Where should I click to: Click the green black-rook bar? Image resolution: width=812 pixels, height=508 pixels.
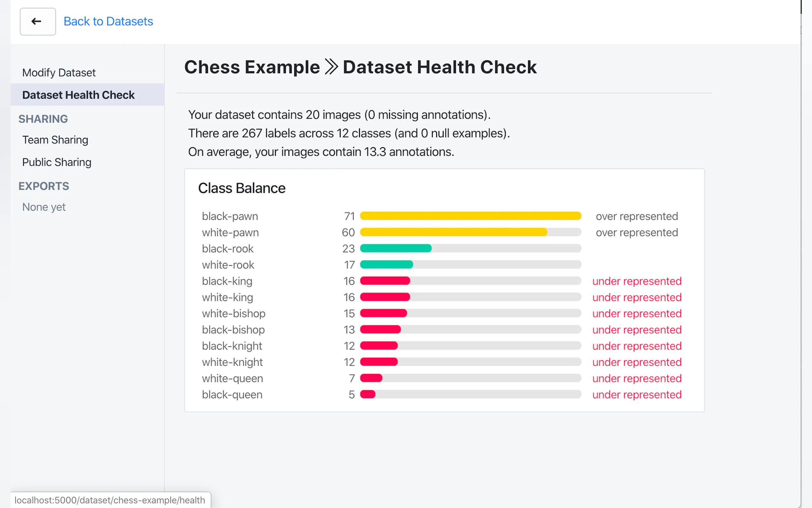395,248
